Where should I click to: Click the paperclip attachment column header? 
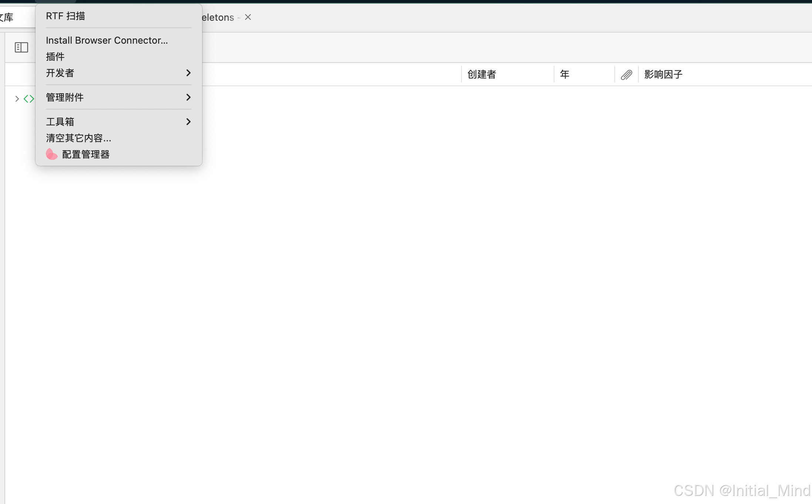626,75
